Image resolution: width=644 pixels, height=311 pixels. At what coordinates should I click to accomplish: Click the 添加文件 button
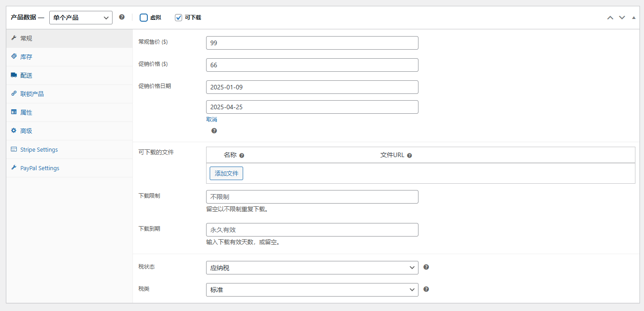click(226, 173)
